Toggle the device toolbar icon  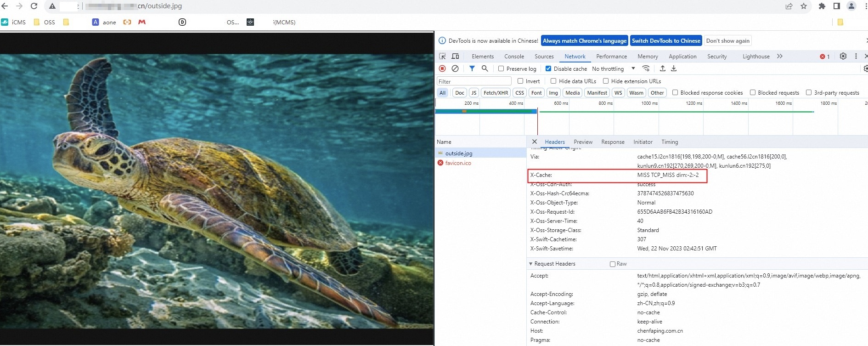point(455,56)
